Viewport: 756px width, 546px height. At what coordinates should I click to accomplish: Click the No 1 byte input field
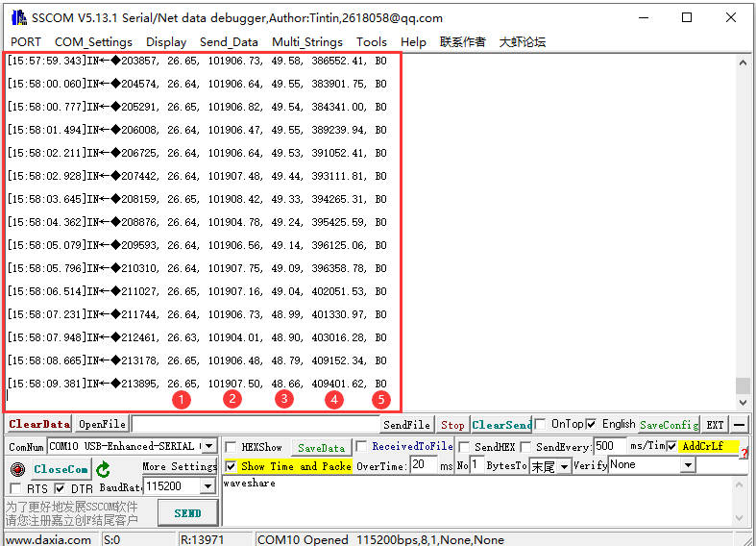pyautogui.click(x=476, y=465)
